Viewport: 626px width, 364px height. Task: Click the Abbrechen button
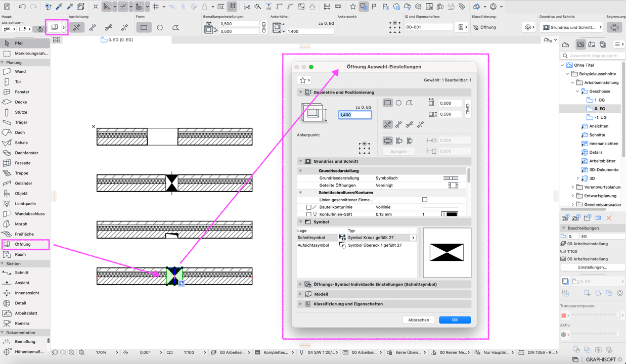418,320
